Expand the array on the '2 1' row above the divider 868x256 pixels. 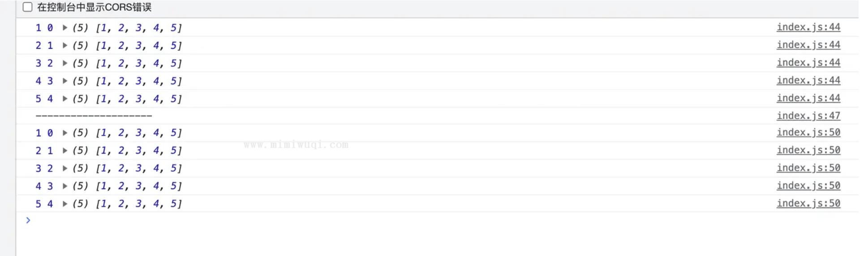coord(65,46)
